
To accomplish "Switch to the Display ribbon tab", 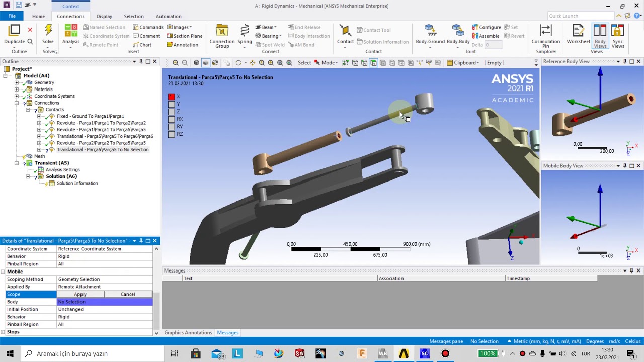I will click(x=104, y=16).
